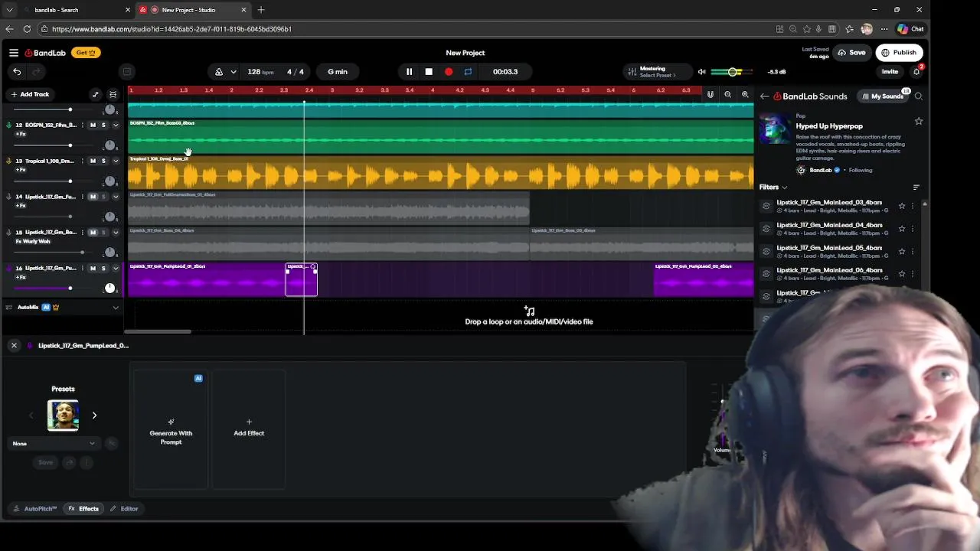Screen dimensions: 980x551
Task: Preview Lipstick_117_Gm_MainLead_03_4bars loop
Action: [x=766, y=206]
